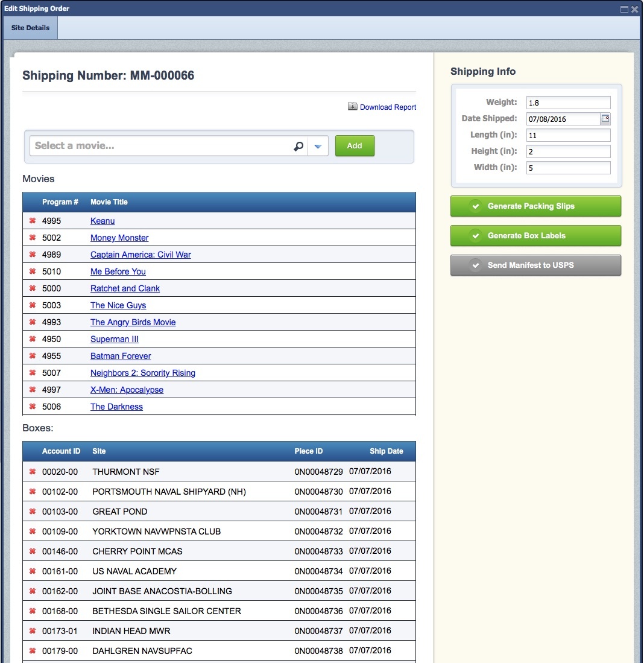This screenshot has height=663, width=644.
Task: Click Send Manifest to USPS
Action: (x=535, y=265)
